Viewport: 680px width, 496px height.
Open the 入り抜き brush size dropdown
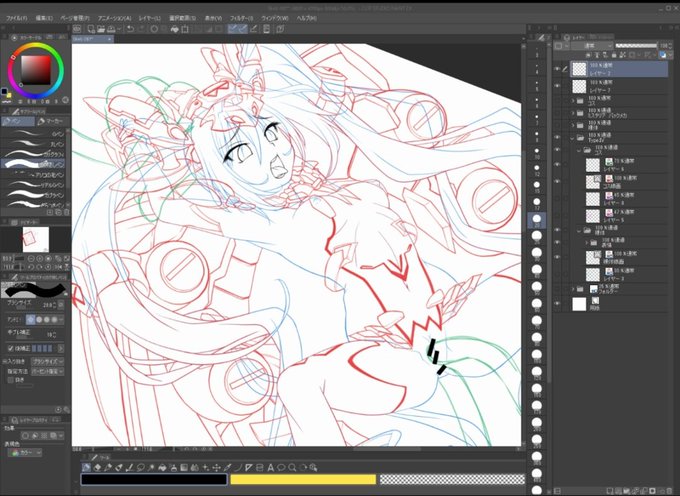pos(48,361)
